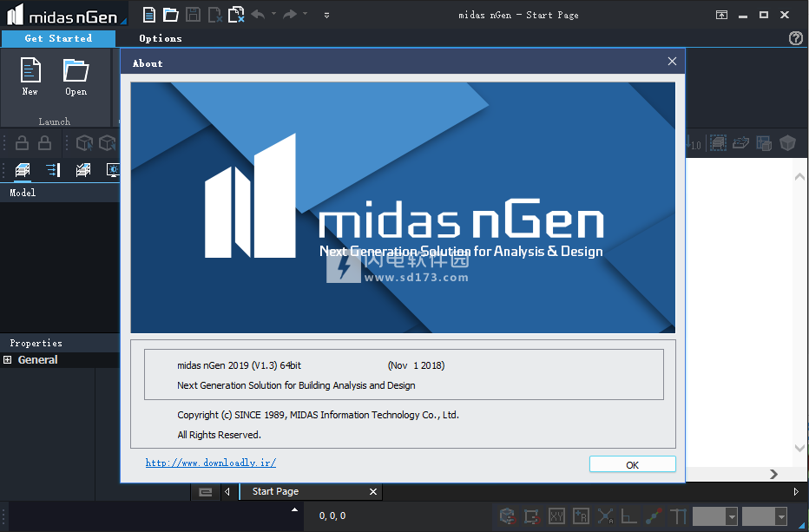
Task: Click the left tab scroll arrow
Action: click(x=227, y=492)
